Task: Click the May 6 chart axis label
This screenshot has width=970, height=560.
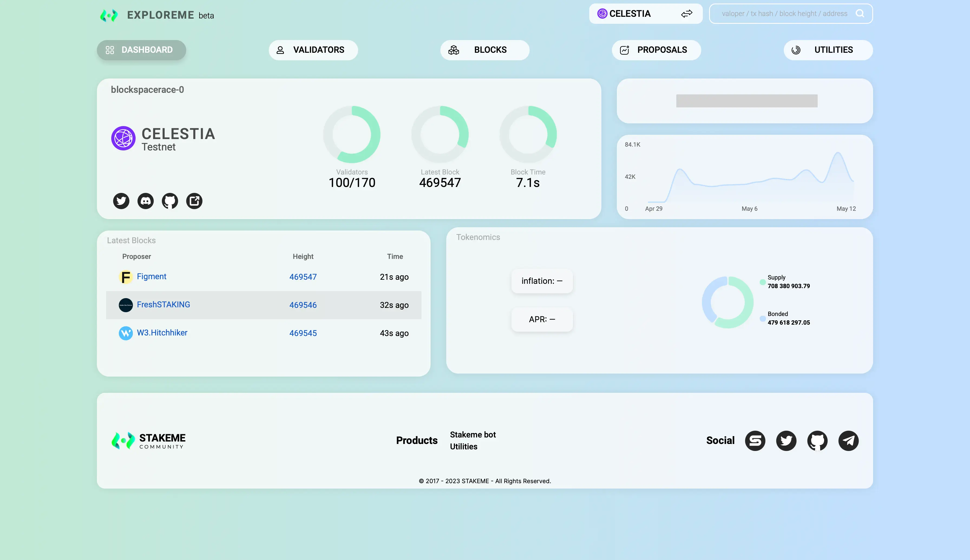Action: [x=749, y=209]
